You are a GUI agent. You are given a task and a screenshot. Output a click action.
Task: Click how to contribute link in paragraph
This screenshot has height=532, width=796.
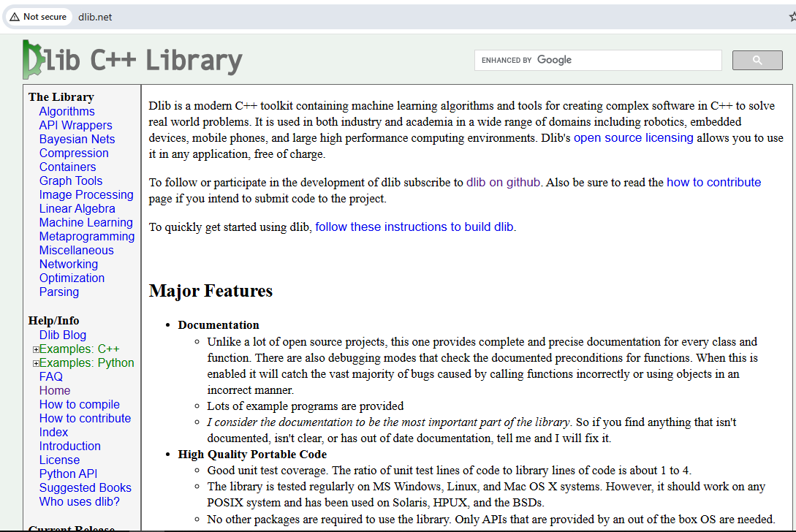(x=713, y=182)
